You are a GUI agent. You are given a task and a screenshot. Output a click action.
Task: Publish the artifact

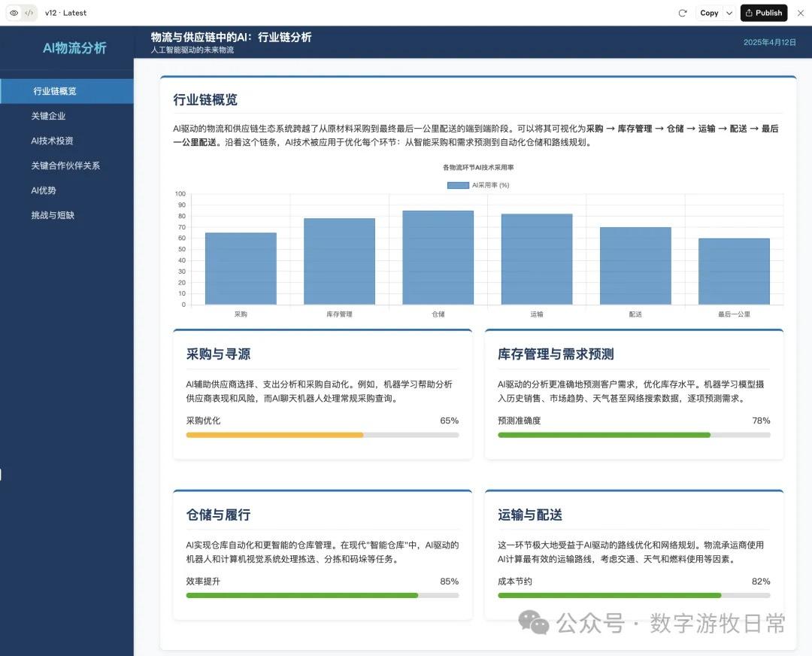[x=763, y=13]
